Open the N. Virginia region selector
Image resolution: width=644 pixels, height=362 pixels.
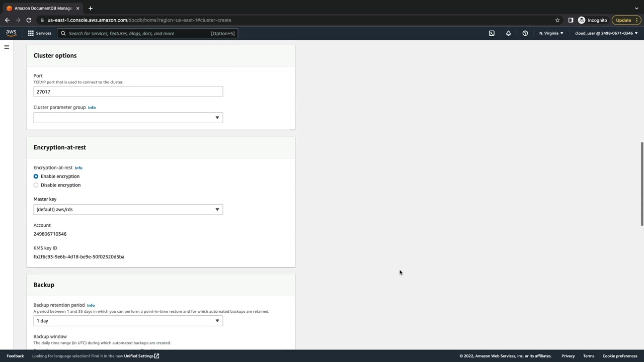point(551,33)
